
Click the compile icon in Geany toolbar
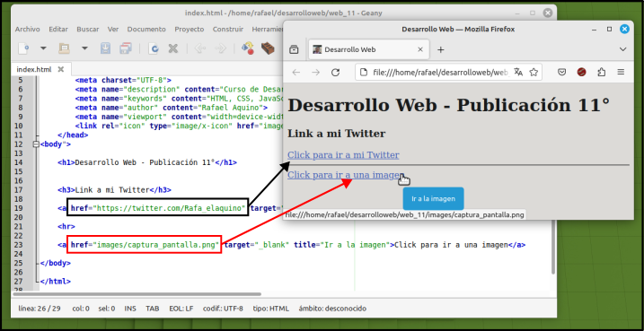click(247, 48)
